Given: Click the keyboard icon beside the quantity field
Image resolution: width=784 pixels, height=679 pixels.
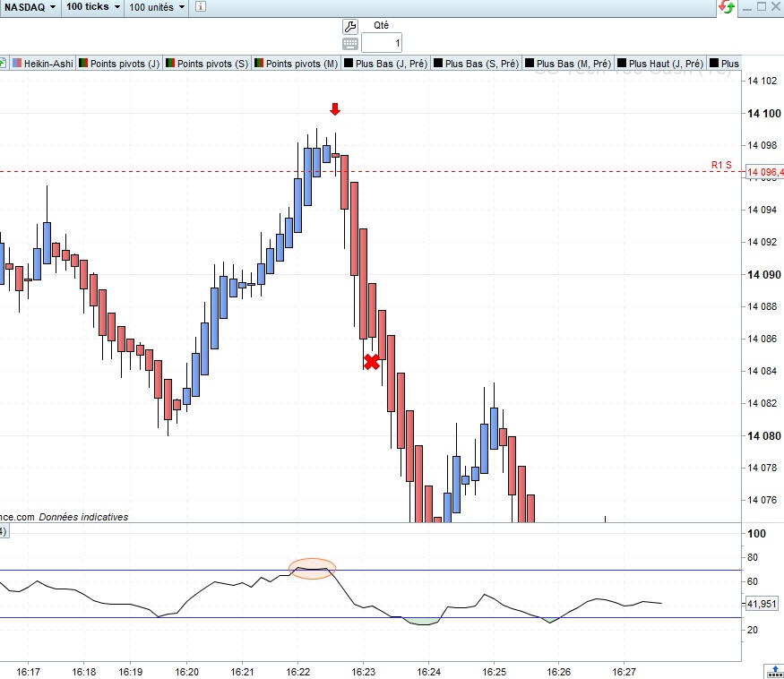Looking at the screenshot, I should [350, 44].
